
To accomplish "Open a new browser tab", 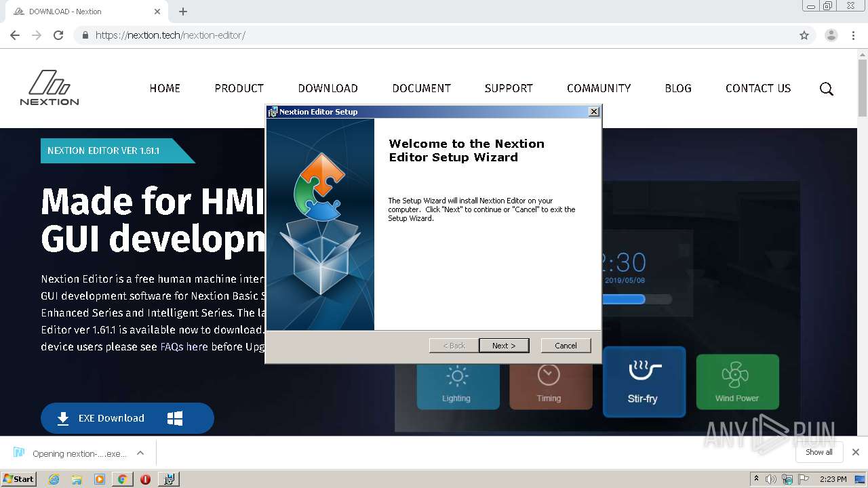I will pyautogui.click(x=183, y=12).
